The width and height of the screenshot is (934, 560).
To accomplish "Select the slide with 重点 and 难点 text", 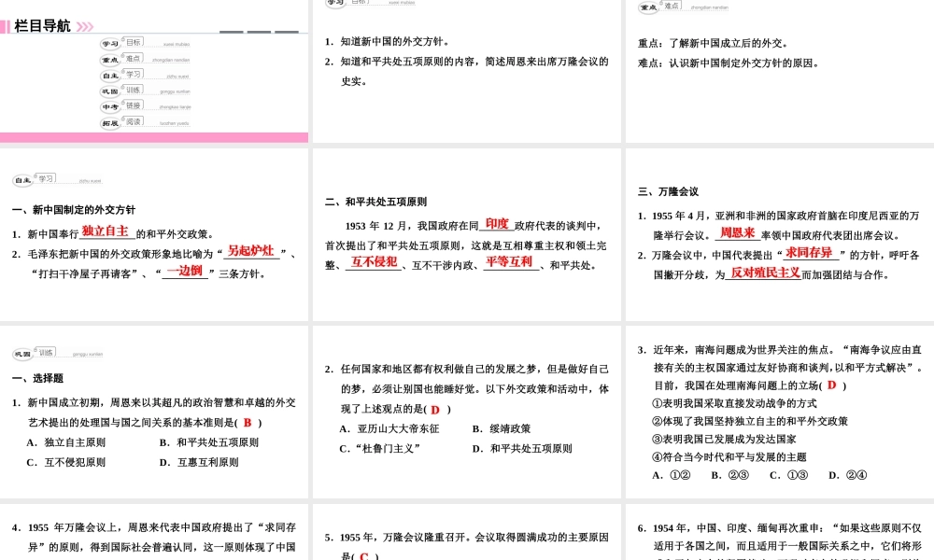I will pos(780,72).
